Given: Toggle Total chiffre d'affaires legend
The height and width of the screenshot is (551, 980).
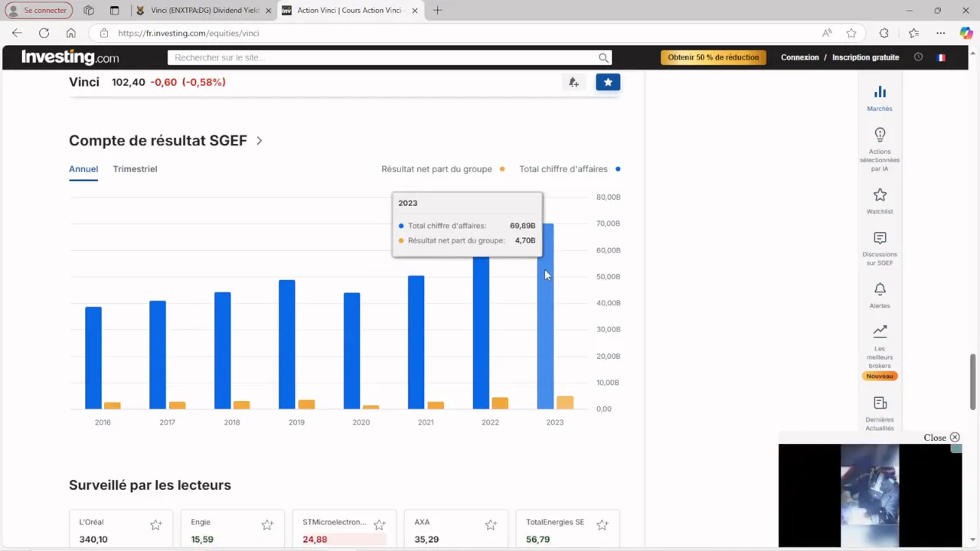Looking at the screenshot, I should (x=570, y=169).
